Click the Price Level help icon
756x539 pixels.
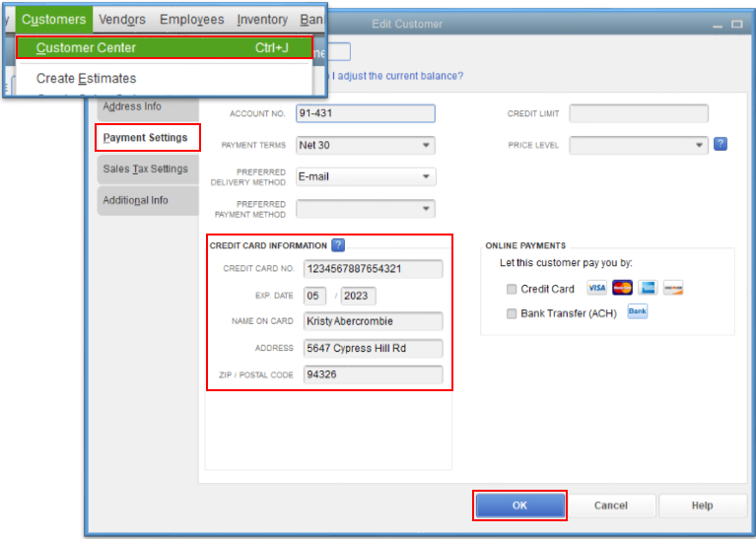point(721,144)
